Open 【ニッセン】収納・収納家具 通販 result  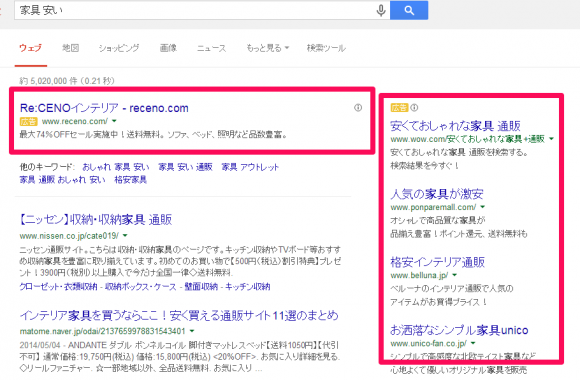(95, 220)
